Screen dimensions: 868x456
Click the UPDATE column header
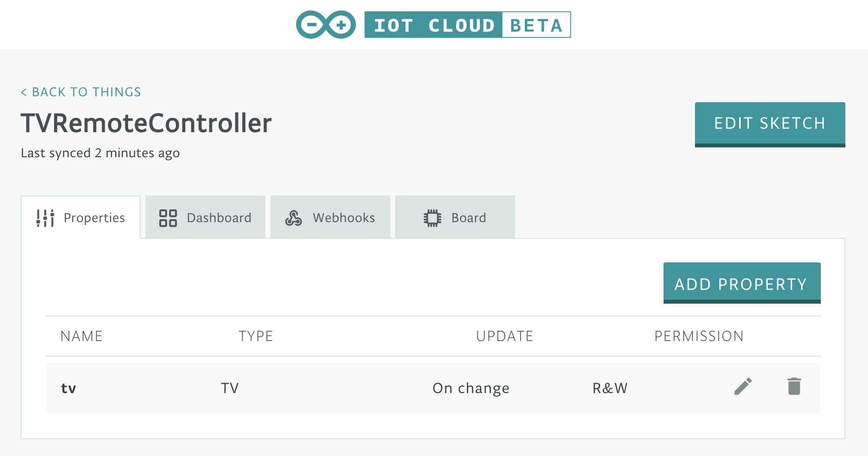coord(503,336)
